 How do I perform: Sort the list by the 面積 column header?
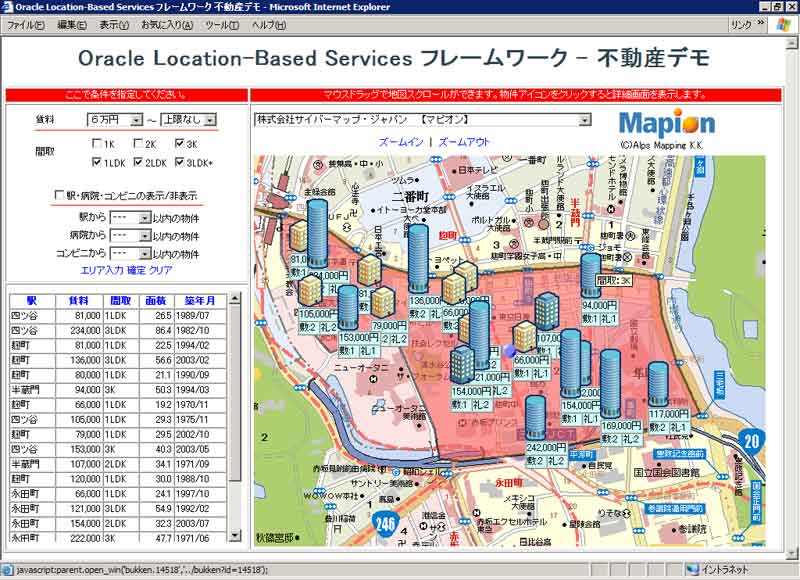click(x=156, y=301)
